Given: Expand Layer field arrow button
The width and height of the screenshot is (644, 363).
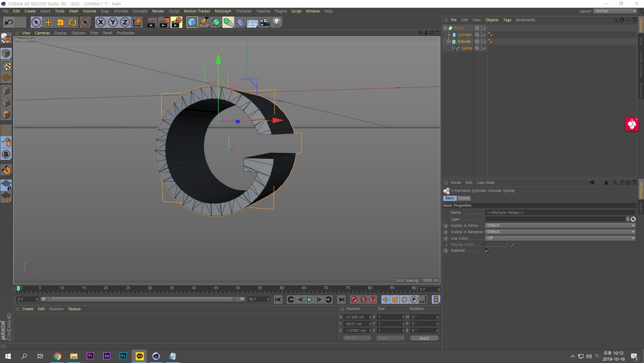Looking at the screenshot, I should pyautogui.click(x=628, y=219).
